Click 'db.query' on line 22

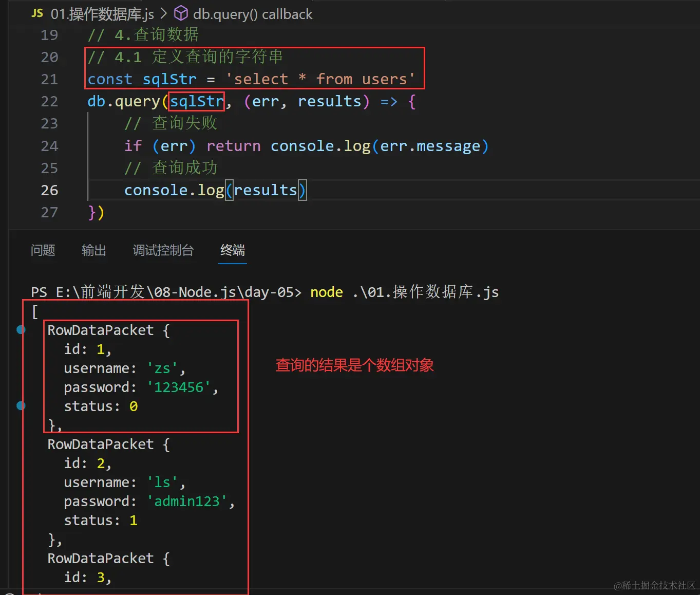[124, 102]
